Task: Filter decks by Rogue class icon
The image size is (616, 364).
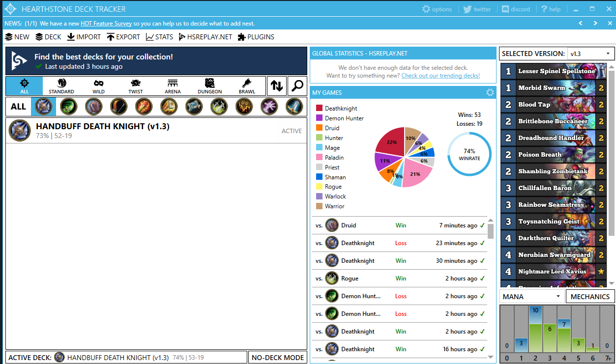Action: (x=219, y=106)
